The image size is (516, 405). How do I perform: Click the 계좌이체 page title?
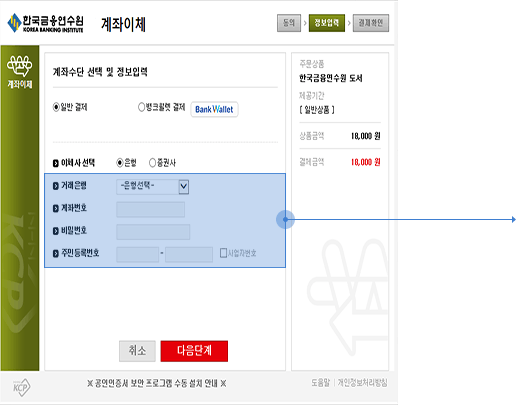coord(123,24)
